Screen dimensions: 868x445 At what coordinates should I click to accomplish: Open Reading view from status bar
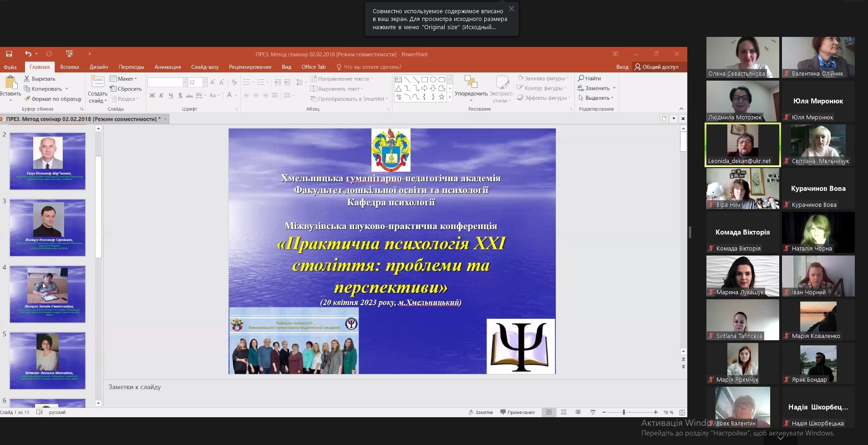578,412
